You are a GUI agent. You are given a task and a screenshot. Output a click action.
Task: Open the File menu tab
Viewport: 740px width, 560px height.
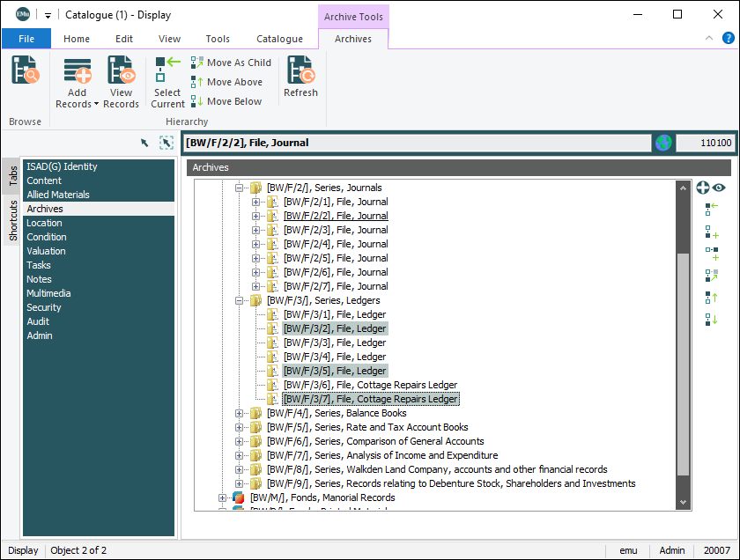point(26,39)
